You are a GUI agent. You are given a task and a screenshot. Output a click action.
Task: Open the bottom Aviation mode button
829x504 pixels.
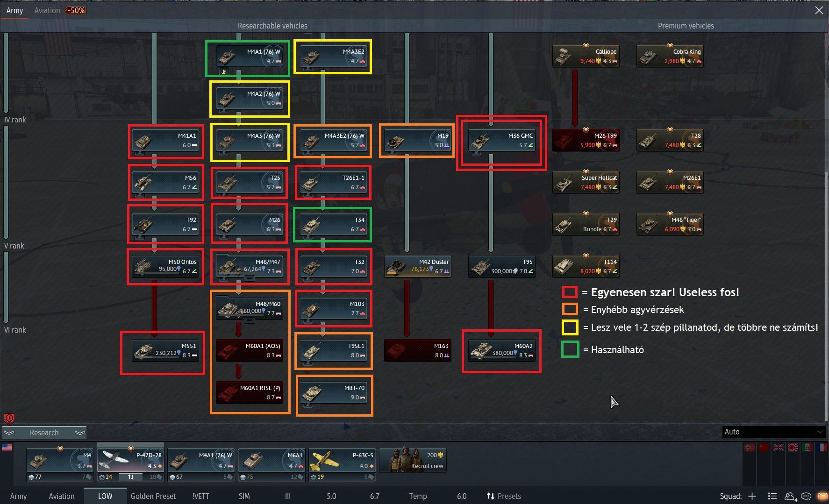coord(62,496)
